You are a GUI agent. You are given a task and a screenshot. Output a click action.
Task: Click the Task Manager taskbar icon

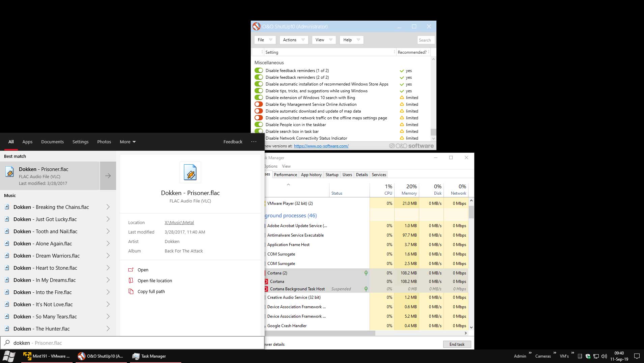[136, 356]
